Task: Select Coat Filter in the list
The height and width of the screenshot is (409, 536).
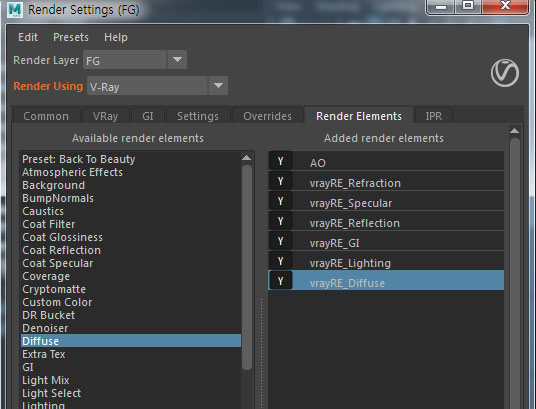Action: (131, 224)
